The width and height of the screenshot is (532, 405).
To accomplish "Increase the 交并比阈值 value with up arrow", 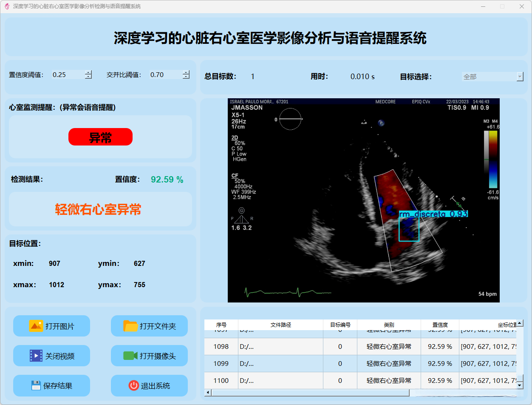I will pyautogui.click(x=186, y=72).
